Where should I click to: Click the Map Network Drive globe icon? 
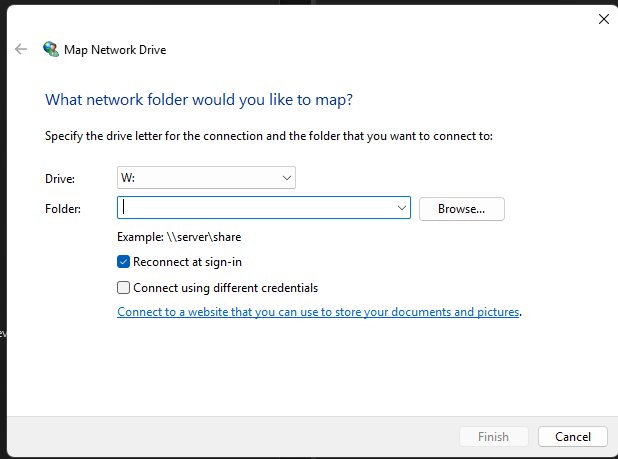tap(51, 48)
